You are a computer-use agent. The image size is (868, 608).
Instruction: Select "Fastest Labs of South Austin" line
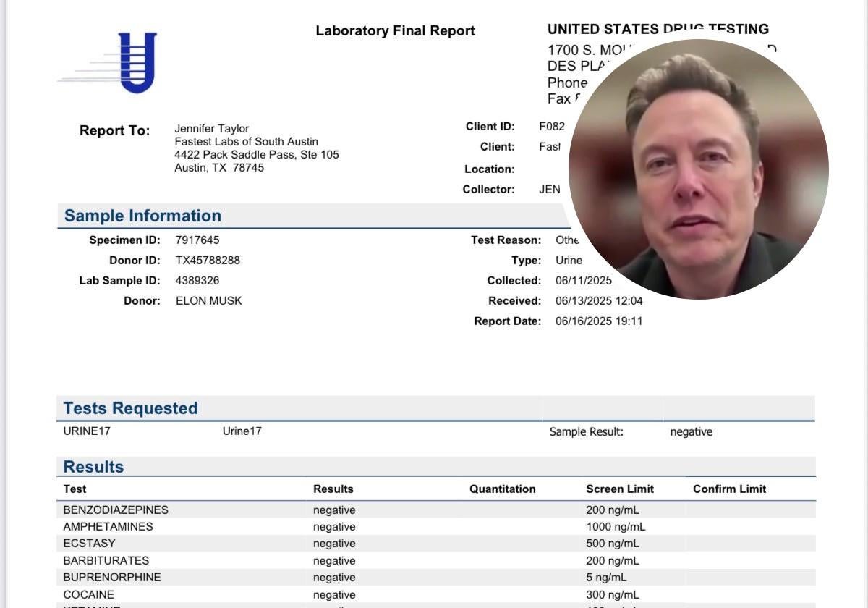click(246, 142)
